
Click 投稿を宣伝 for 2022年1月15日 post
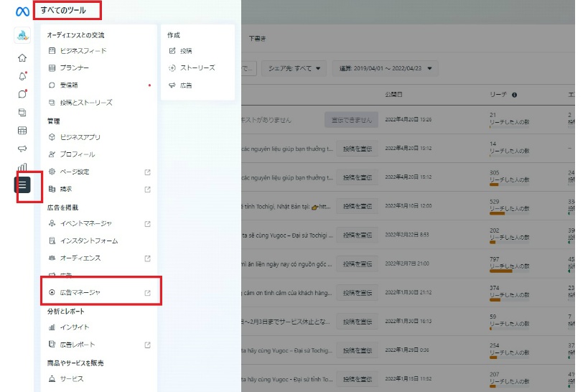click(358, 379)
